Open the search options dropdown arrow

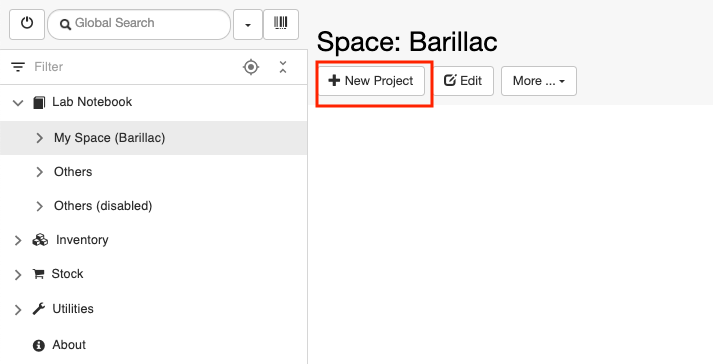(248, 24)
